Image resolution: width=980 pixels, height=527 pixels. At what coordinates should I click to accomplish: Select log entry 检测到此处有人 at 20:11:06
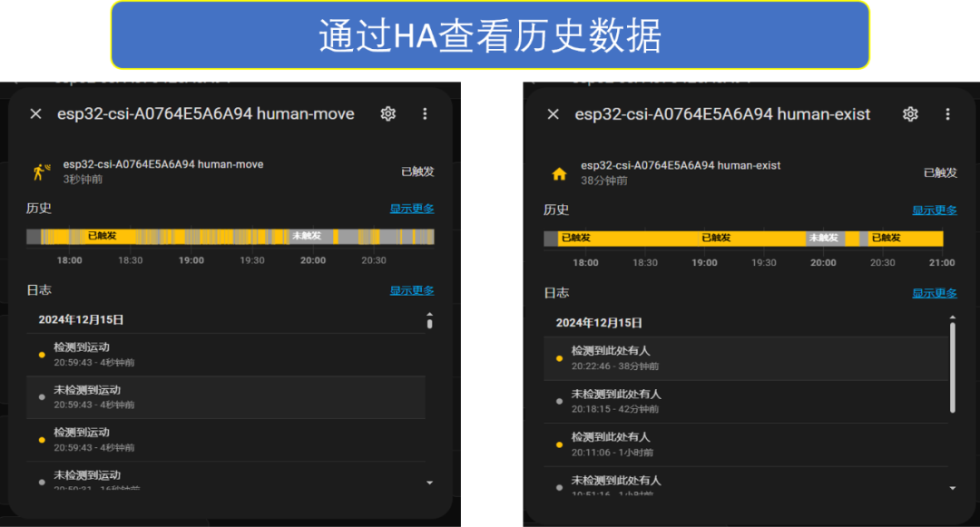coord(746,444)
